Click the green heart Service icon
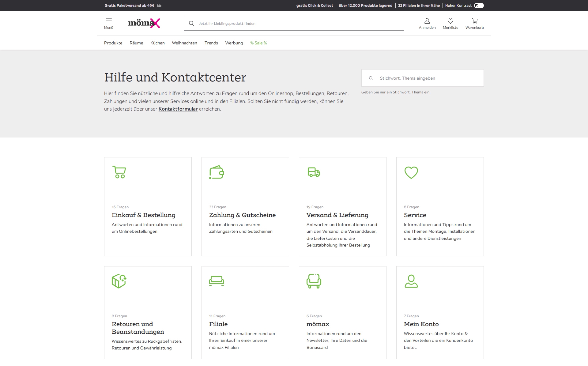 (x=411, y=172)
